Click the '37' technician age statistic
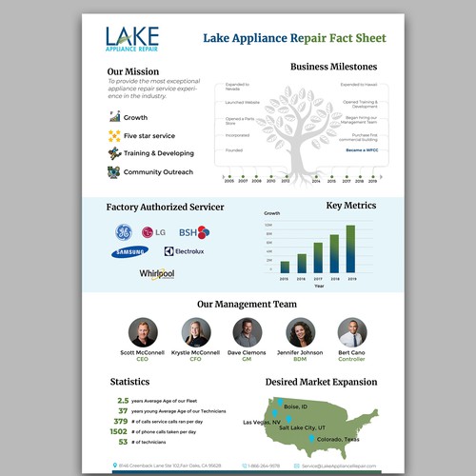This screenshot has height=476, width=476. (123, 410)
